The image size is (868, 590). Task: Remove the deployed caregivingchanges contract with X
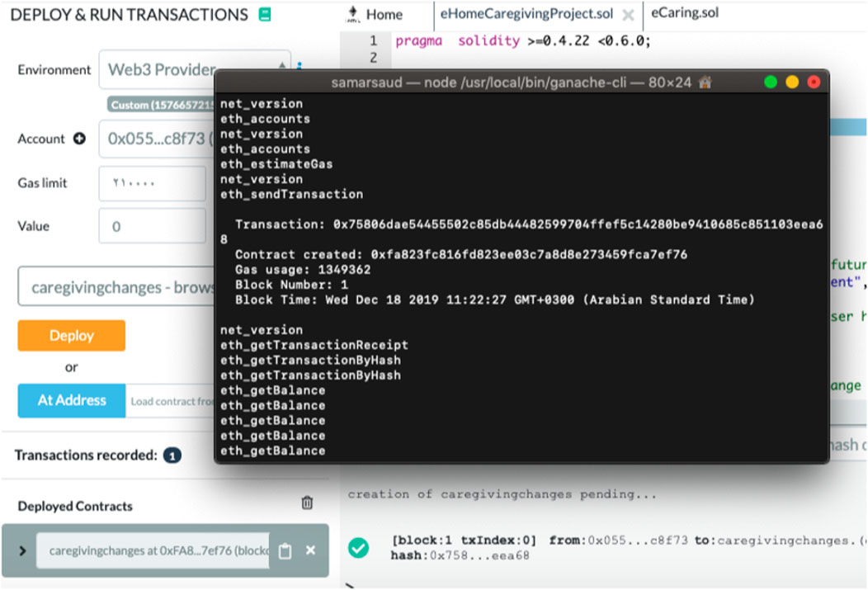(310, 550)
